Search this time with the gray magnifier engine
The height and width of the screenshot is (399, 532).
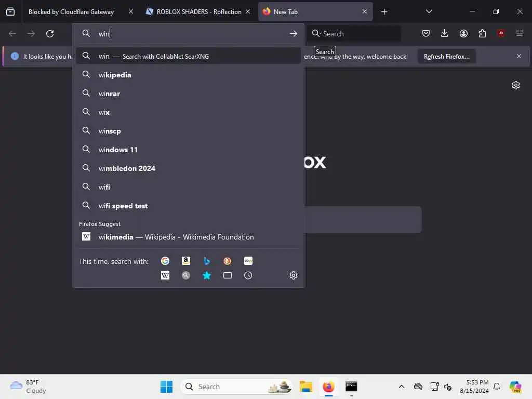(186, 275)
